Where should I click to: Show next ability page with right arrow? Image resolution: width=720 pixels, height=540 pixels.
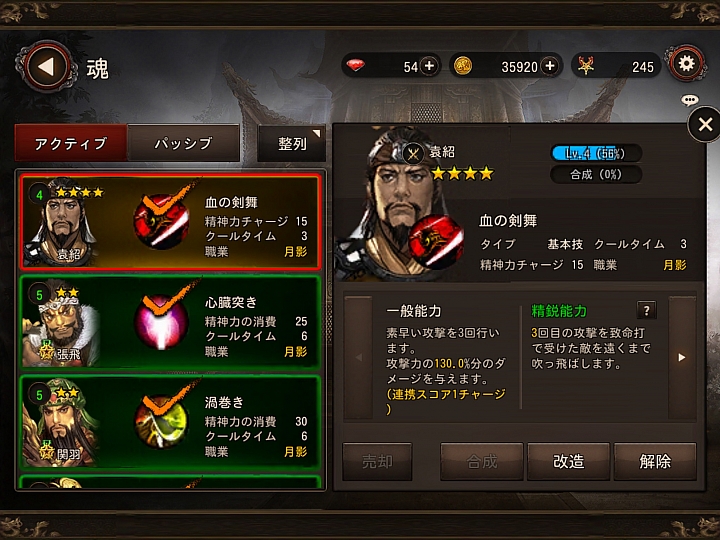click(x=682, y=357)
